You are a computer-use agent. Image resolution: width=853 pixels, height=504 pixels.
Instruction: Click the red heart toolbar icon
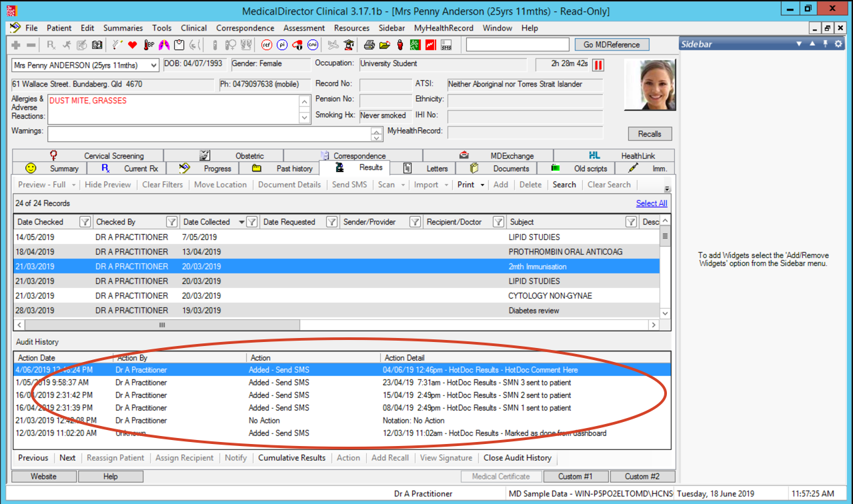(x=132, y=45)
